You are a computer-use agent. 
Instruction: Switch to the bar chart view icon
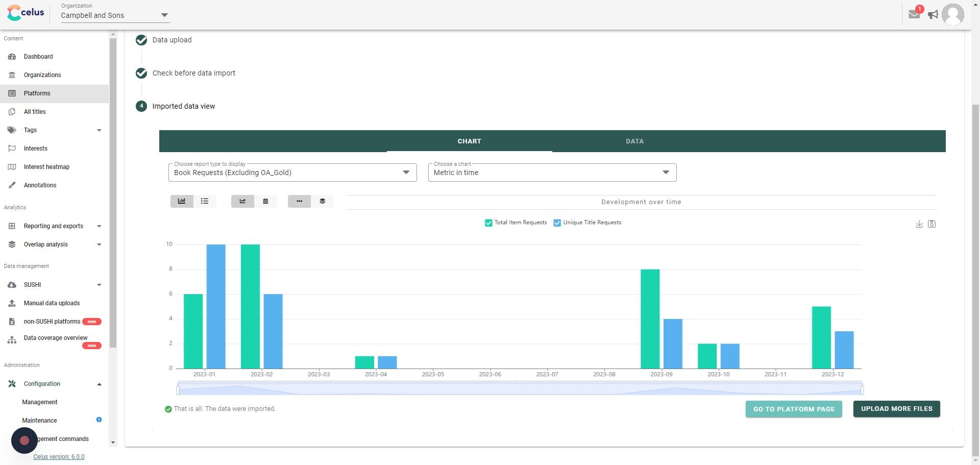(182, 201)
